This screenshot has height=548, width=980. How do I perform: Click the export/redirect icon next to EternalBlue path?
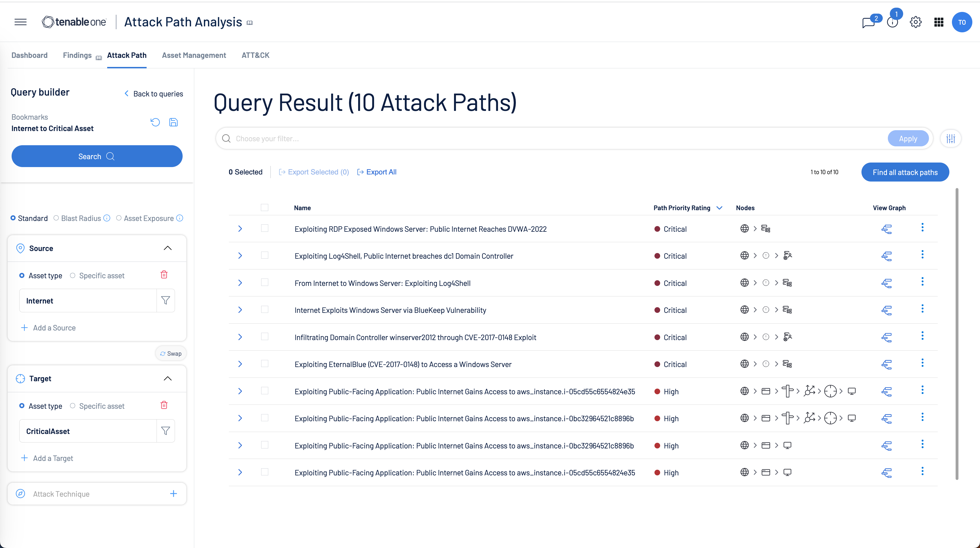pyautogui.click(x=887, y=364)
